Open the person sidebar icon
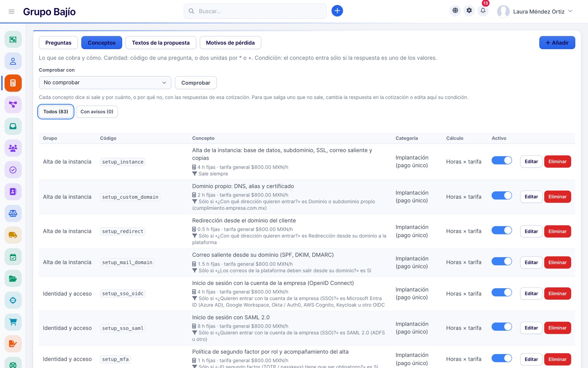The image size is (588, 368). pos(13,61)
